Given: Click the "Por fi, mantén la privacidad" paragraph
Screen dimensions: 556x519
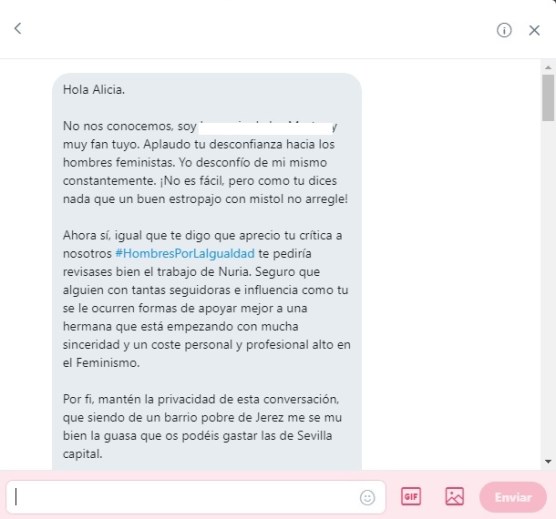Looking at the screenshot, I should point(202,426).
